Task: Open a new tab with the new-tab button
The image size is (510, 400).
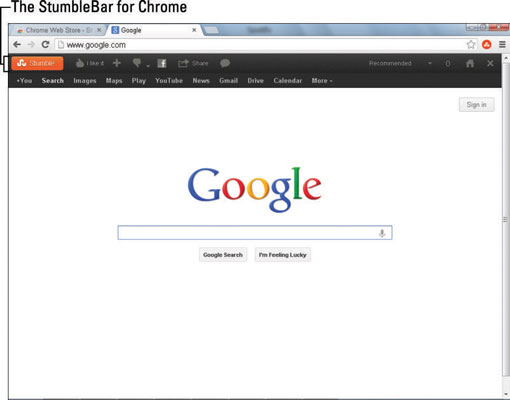Action: (212, 30)
